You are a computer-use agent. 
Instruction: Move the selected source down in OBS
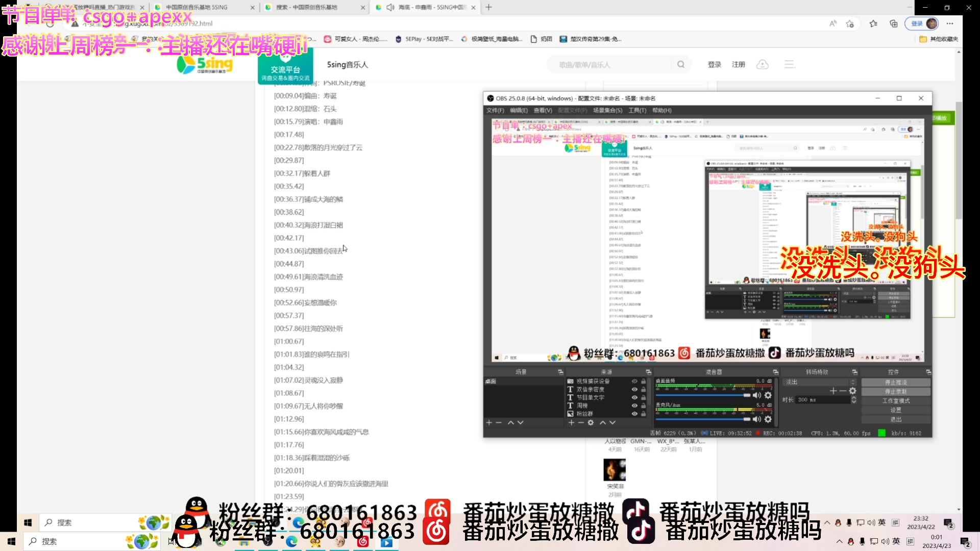point(612,422)
